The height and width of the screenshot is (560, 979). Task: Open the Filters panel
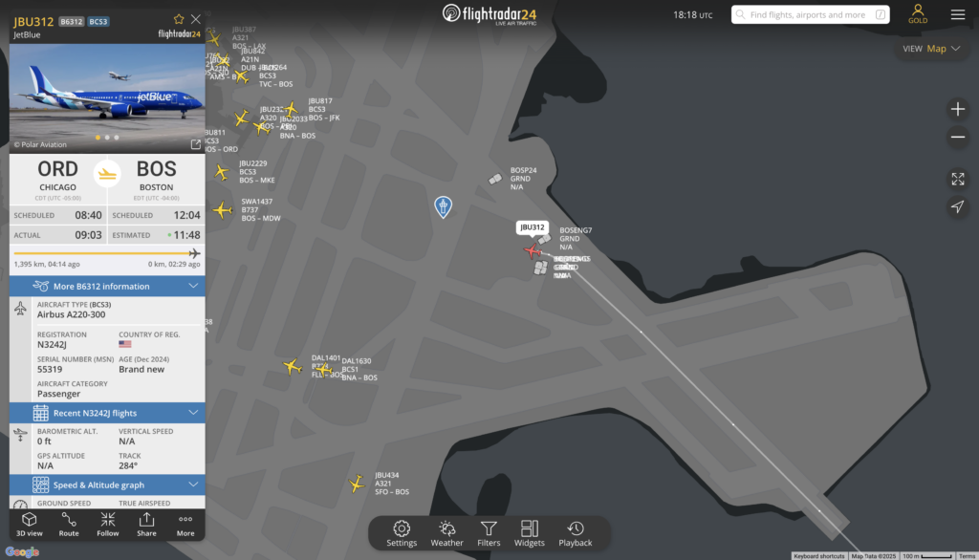click(x=489, y=534)
